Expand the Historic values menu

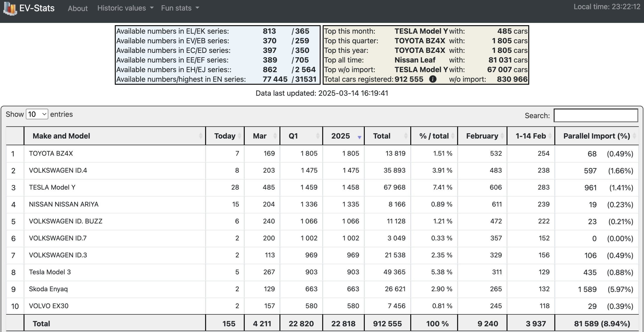tap(125, 8)
